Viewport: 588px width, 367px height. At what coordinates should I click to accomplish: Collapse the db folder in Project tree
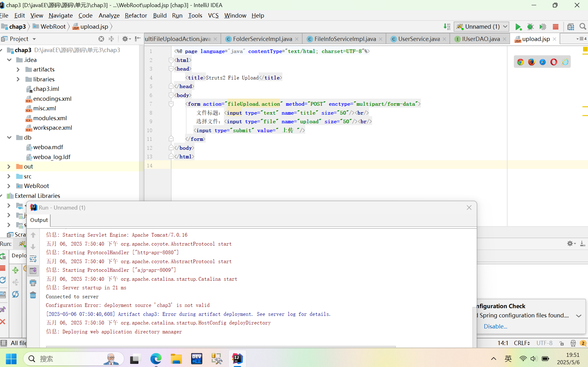(x=9, y=137)
